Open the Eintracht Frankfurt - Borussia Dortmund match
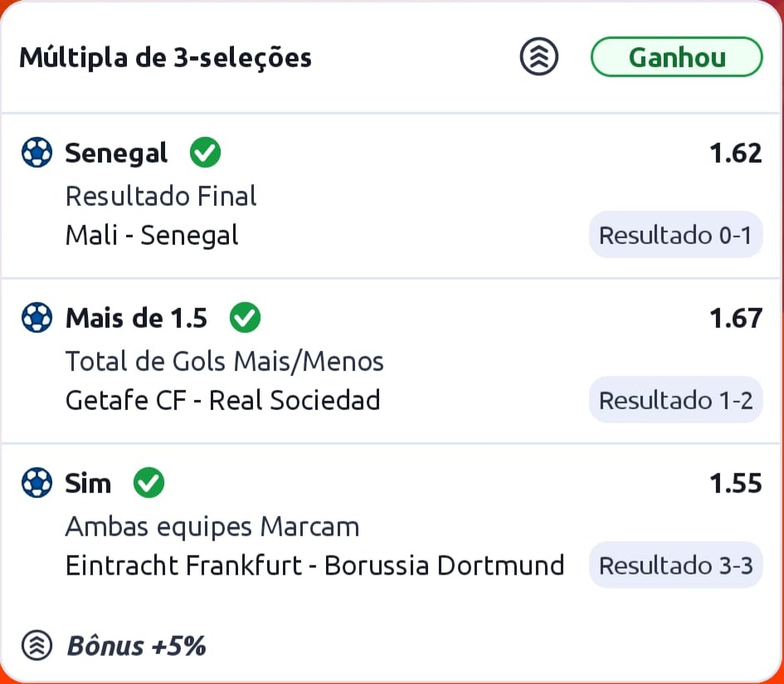This screenshot has width=784, height=684. click(314, 566)
